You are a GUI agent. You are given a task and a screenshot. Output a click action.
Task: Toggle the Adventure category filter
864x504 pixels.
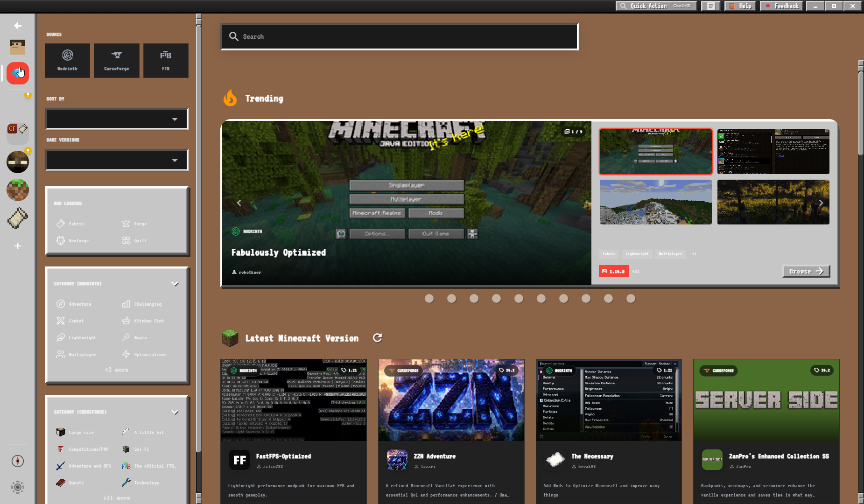74,304
